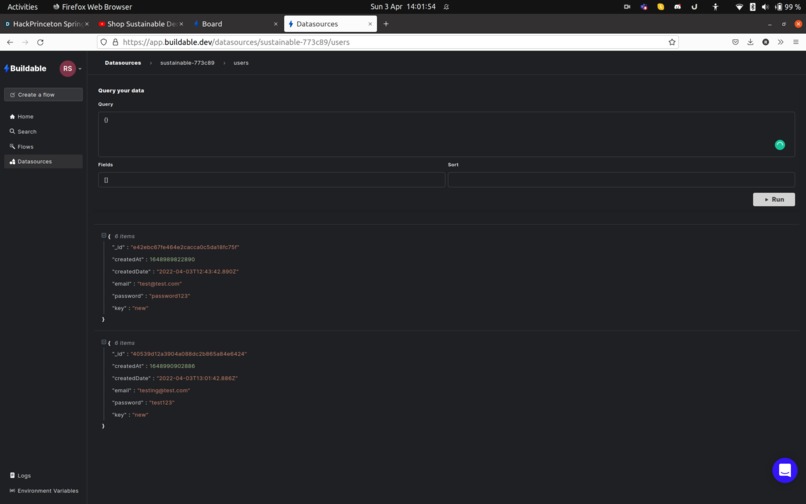Click the Search magnifier icon in sidebar
This screenshot has height=504, width=806.
coord(12,132)
